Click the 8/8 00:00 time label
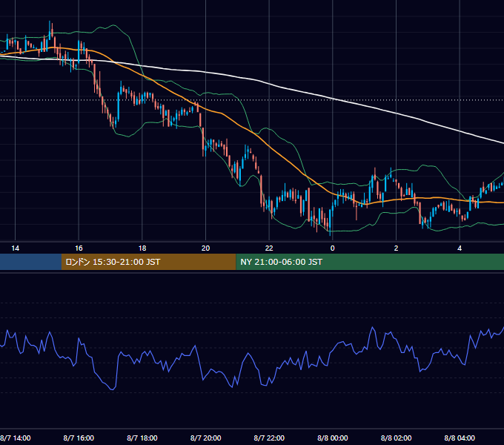The width and height of the screenshot is (504, 445). 333,438
